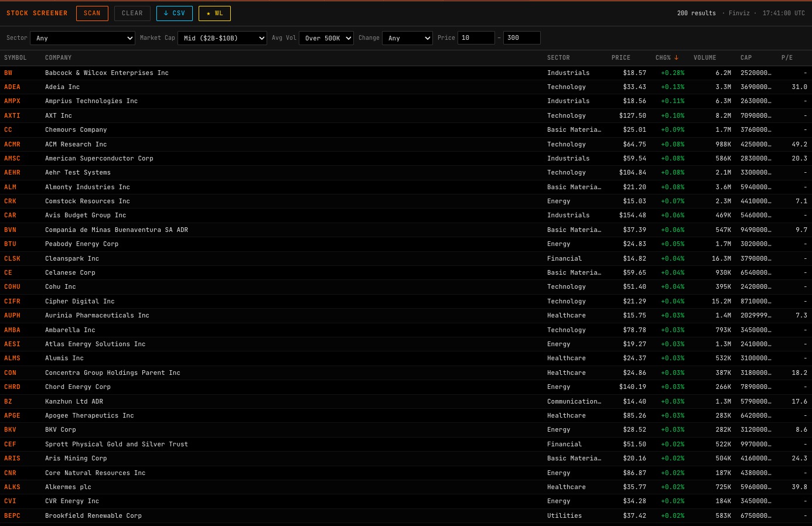Open the AEHR ticker symbol
Viewport: 812px width, 526px height.
coord(12,173)
